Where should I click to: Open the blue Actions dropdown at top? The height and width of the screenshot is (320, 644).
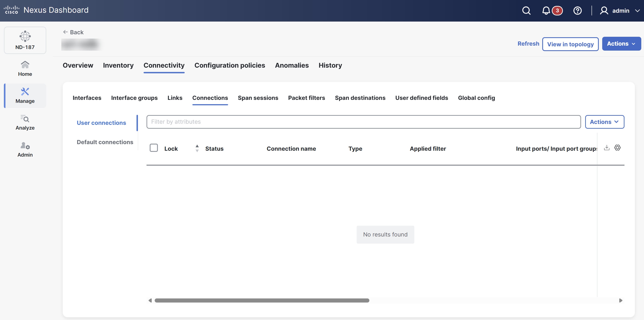coord(621,44)
